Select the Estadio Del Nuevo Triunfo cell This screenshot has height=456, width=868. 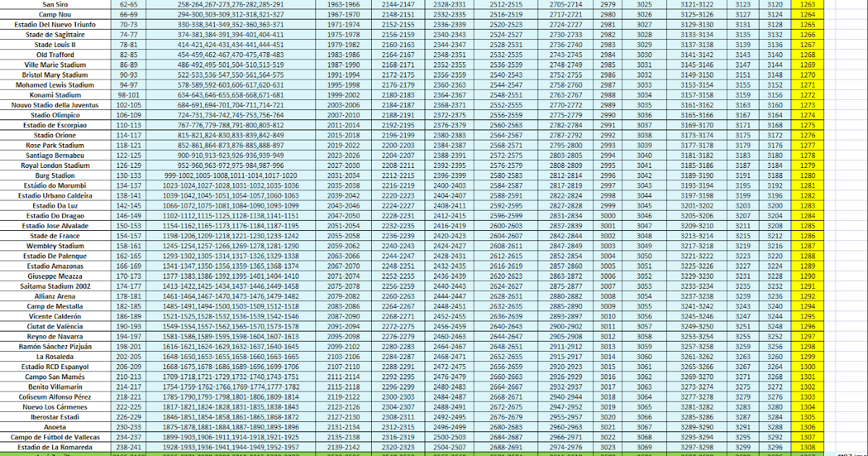pos(56,24)
